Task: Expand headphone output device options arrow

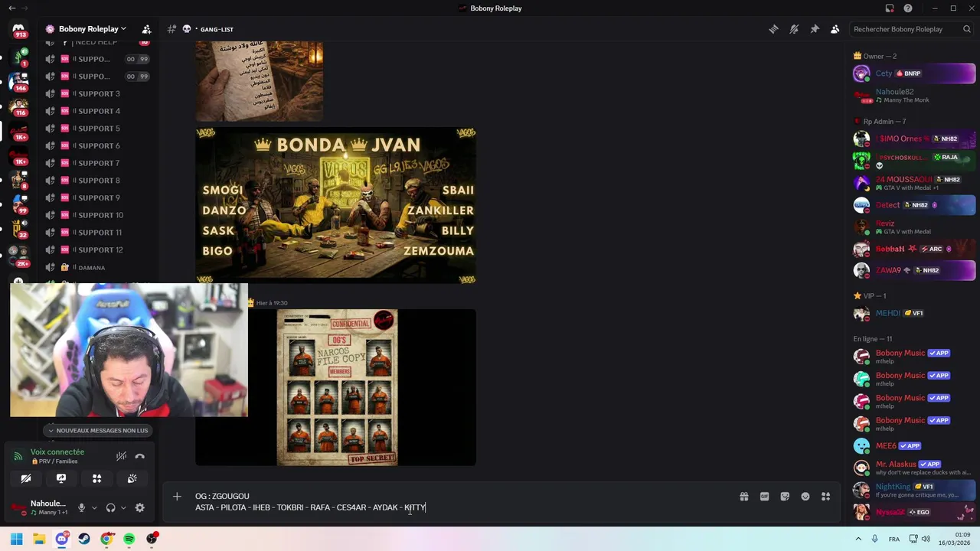Action: tap(123, 507)
